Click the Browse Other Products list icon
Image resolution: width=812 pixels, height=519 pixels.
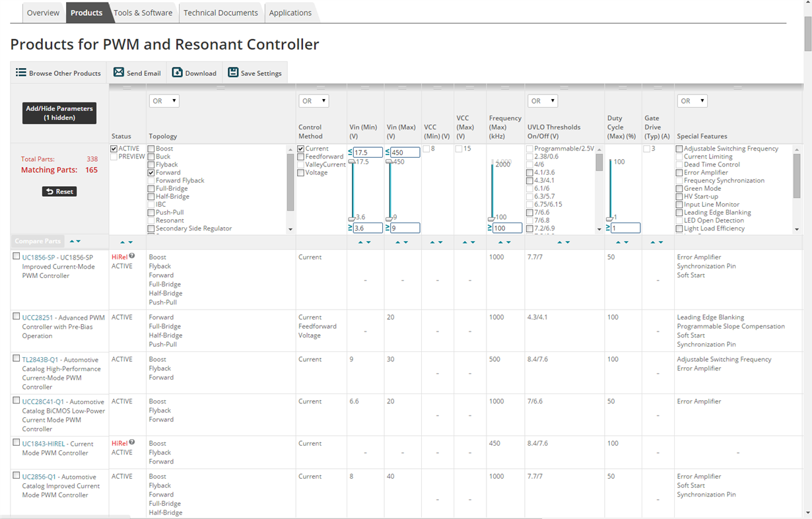click(21, 73)
